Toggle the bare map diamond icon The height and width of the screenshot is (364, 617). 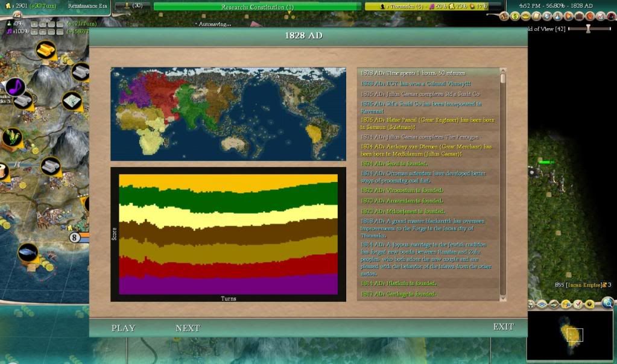click(x=554, y=305)
